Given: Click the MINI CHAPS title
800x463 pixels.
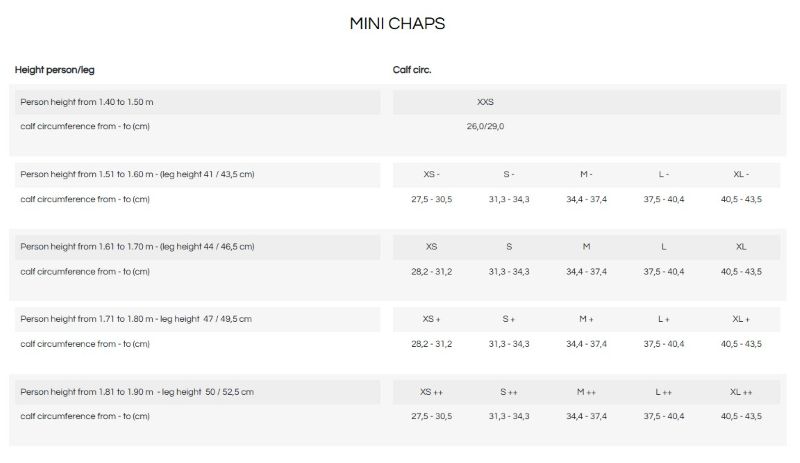Looking at the screenshot, I should click(x=397, y=22).
